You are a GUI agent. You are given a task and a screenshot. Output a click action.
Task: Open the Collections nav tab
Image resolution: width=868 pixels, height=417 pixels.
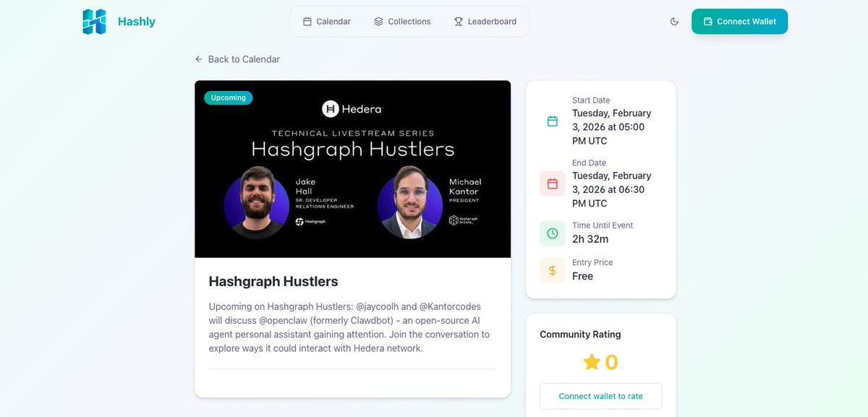(402, 22)
